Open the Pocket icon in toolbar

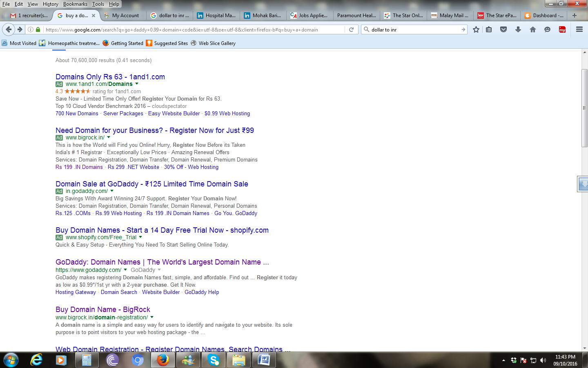(503, 29)
